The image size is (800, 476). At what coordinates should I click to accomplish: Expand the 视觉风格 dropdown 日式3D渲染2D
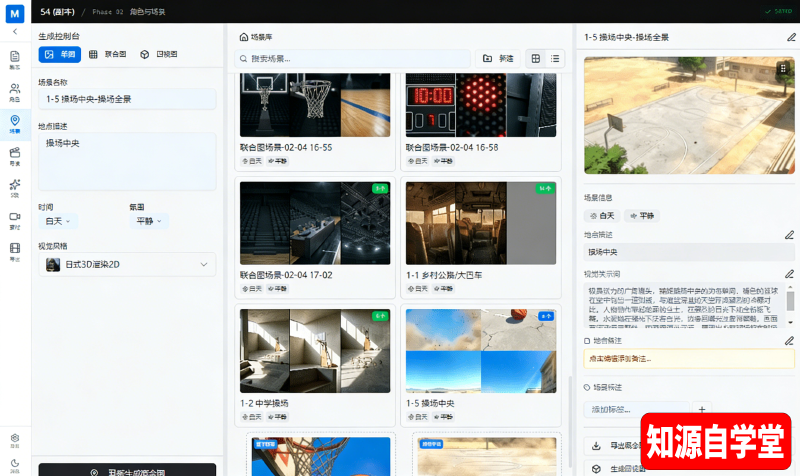coord(127,264)
